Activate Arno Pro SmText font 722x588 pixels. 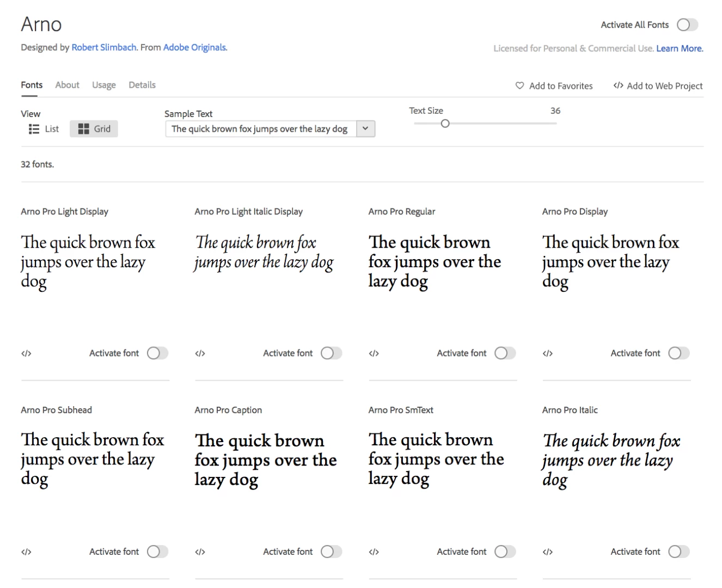point(505,552)
